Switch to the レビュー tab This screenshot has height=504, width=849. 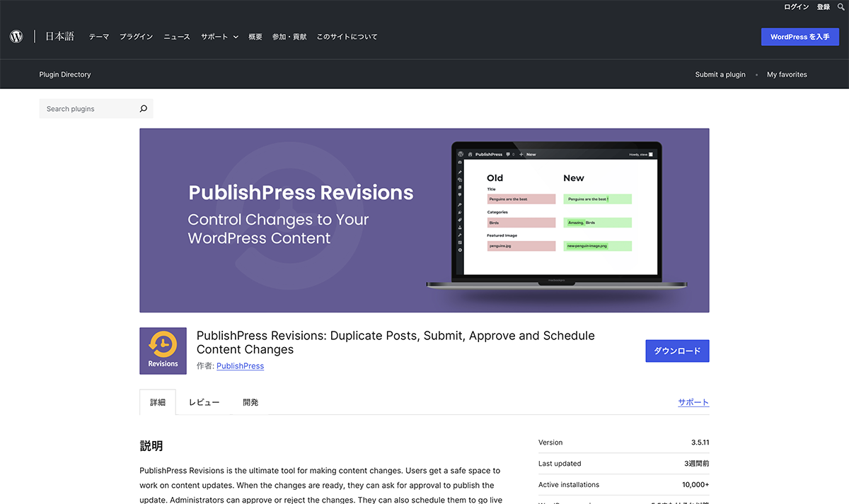[x=204, y=402]
